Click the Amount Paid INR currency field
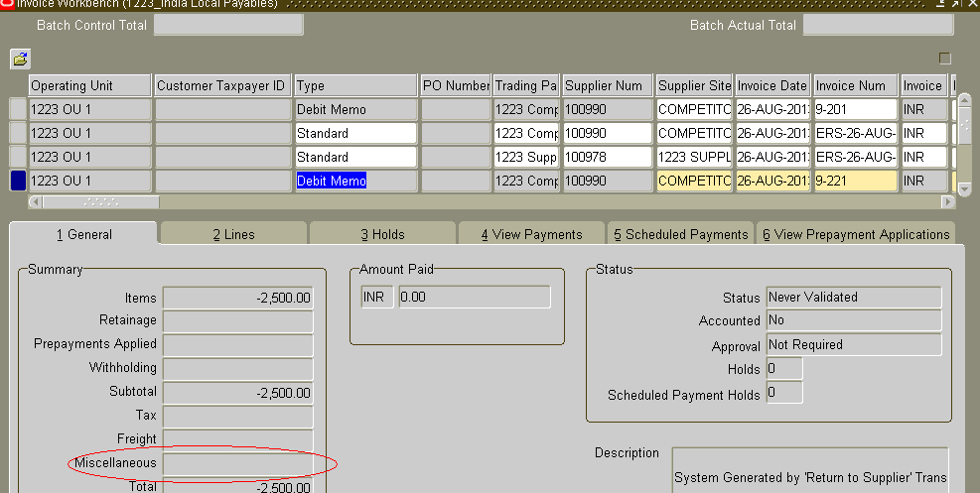 pyautogui.click(x=377, y=297)
